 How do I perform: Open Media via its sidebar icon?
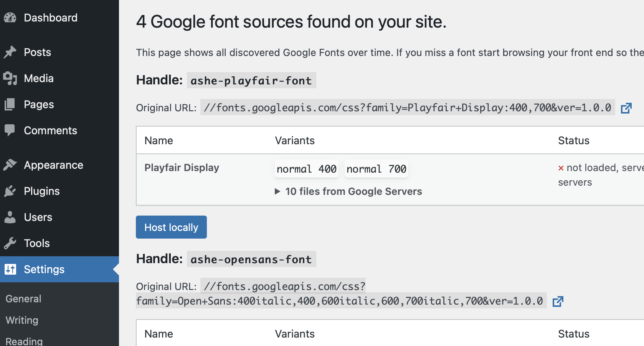tap(11, 78)
